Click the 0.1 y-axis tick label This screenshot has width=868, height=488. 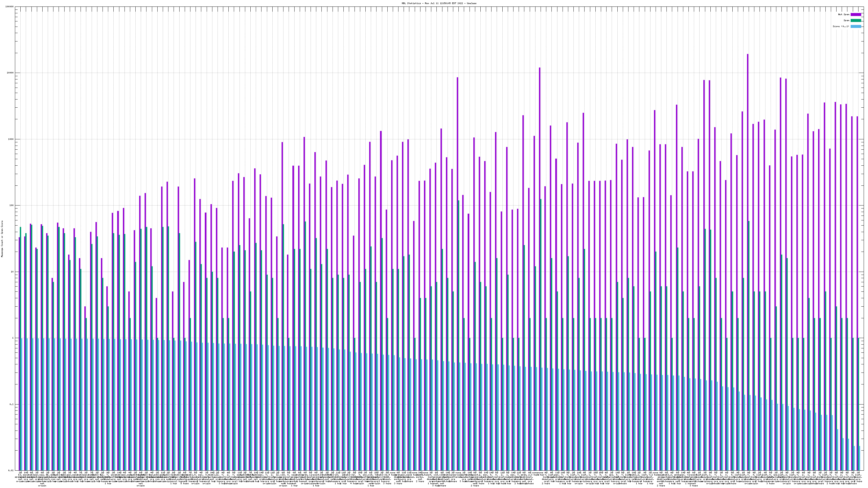12,404
